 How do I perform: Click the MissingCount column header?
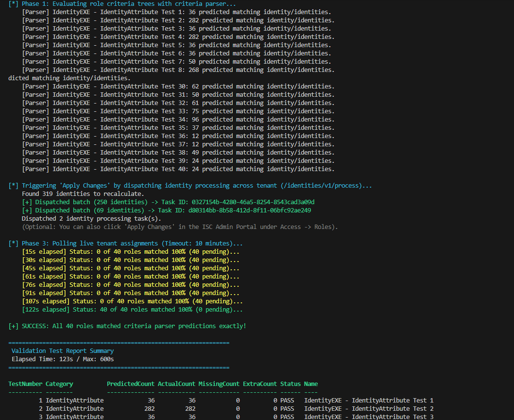tap(219, 384)
